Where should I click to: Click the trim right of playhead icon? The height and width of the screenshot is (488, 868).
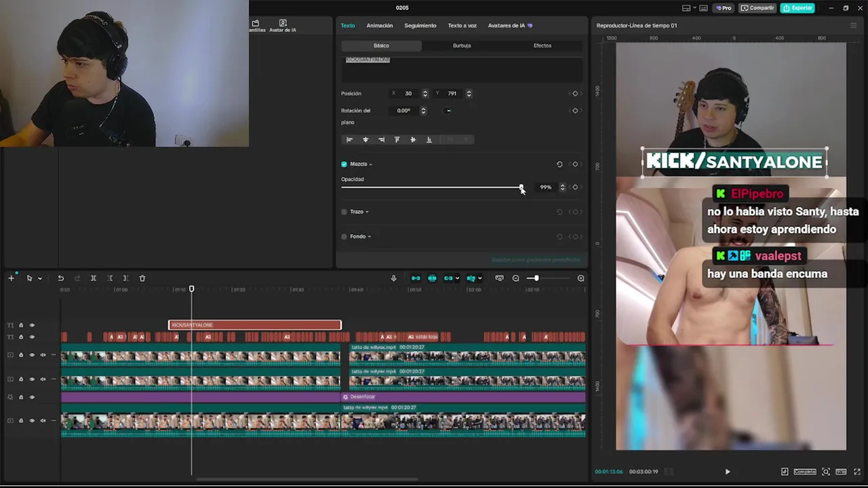coord(125,278)
